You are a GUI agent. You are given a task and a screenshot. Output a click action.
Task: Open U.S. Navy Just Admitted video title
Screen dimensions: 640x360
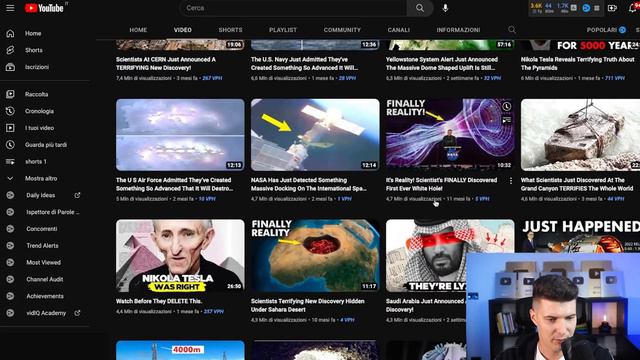(x=304, y=64)
